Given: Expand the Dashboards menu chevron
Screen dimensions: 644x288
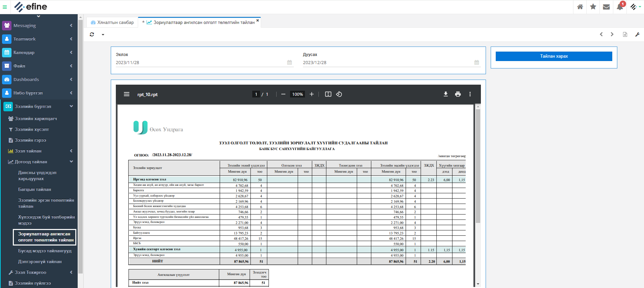Looking at the screenshot, I should (x=71, y=79).
